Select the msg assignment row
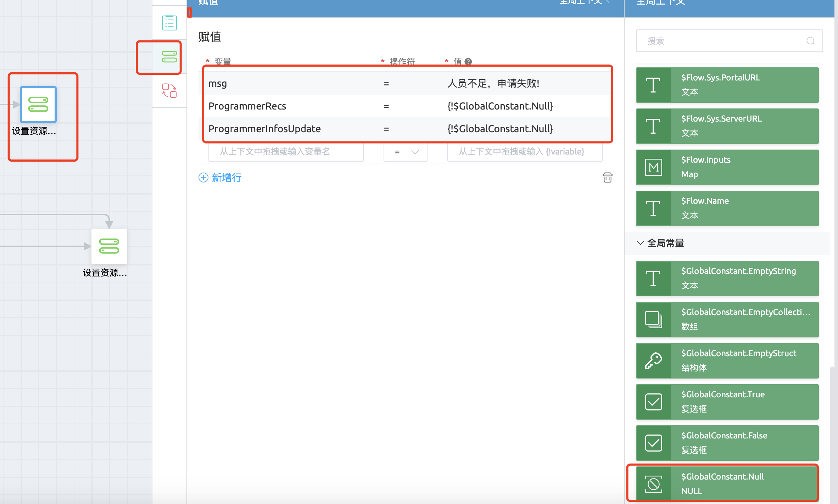The height and width of the screenshot is (504, 838). pyautogui.click(x=407, y=84)
